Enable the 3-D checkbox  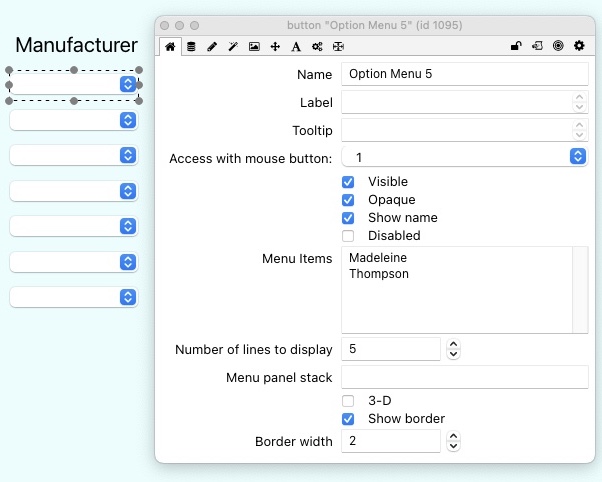coord(348,401)
